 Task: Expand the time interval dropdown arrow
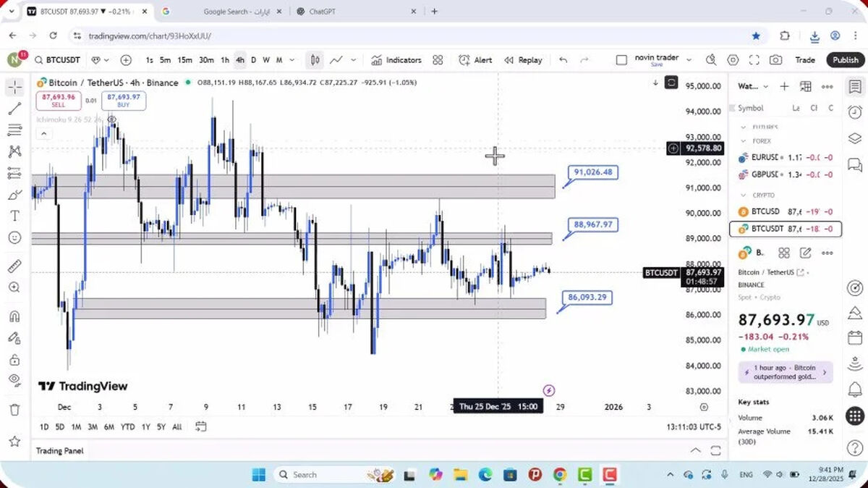click(x=292, y=60)
